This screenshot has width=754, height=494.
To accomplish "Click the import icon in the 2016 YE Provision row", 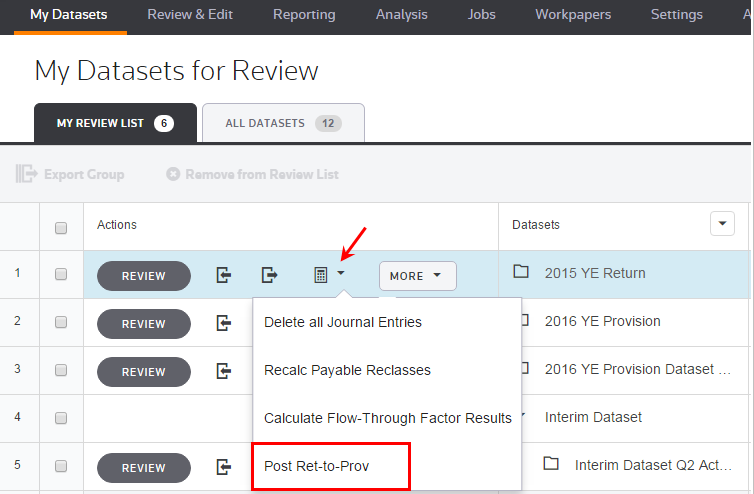I will [224, 323].
